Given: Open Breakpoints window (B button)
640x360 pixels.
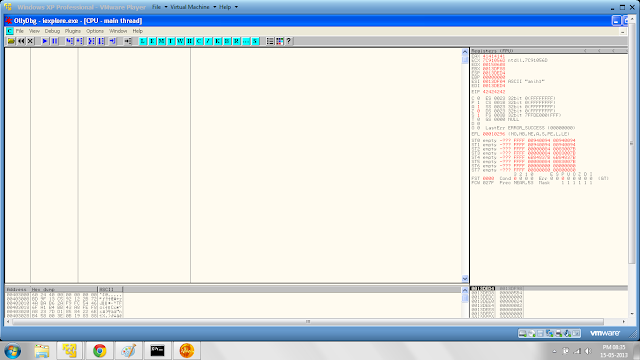Looking at the screenshot, I should click(227, 41).
